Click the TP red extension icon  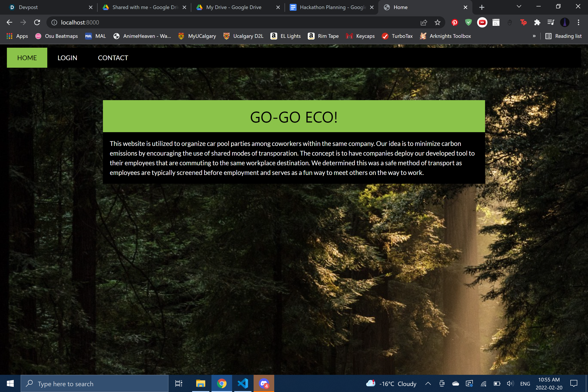tap(523, 23)
